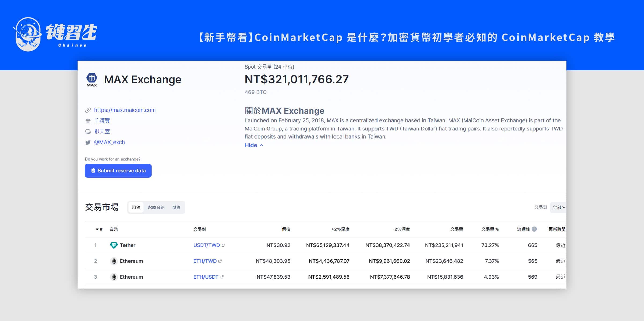Click the depth value NT$65,129,337.44
This screenshot has width=644, height=321.
(328, 245)
